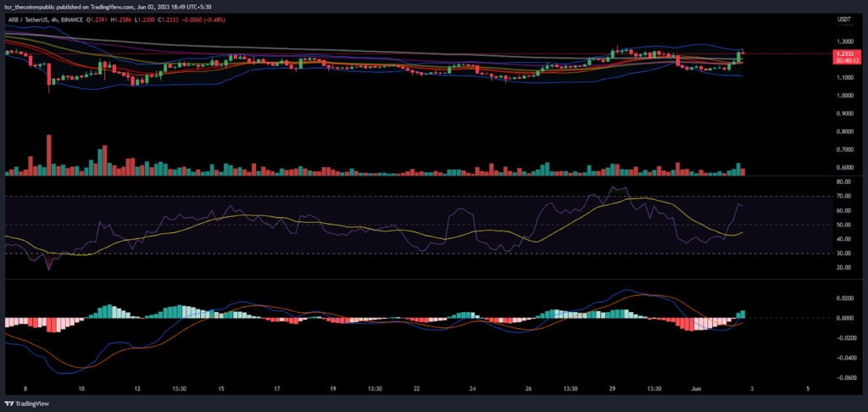Click the date label 22 on time axis
Image resolution: width=868 pixels, height=412 pixels.
(x=416, y=389)
